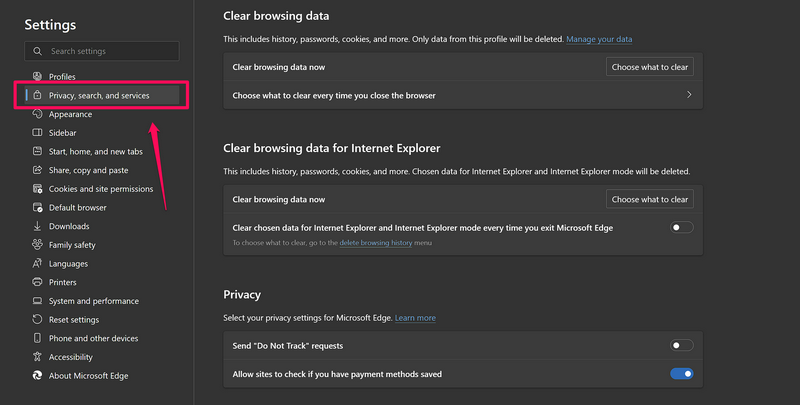Screen dimensions: 800x405
Task: Open Start, home, and new tabs
Action: click(x=95, y=152)
